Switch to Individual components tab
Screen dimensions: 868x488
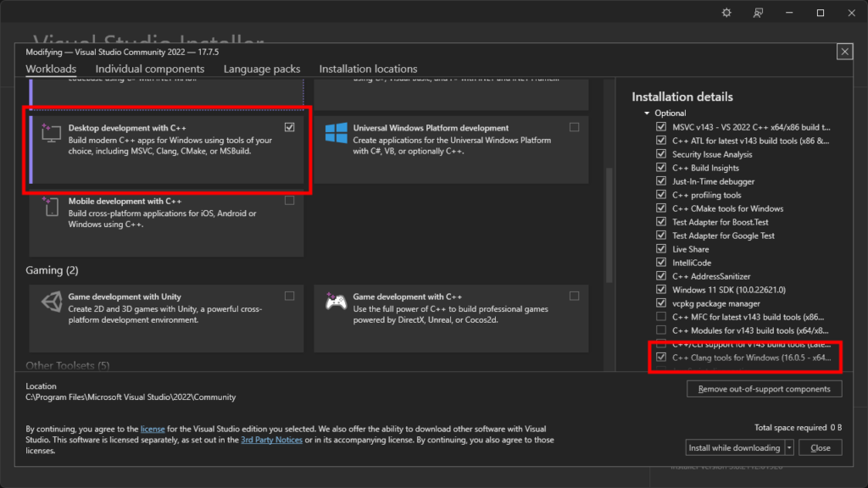149,69
